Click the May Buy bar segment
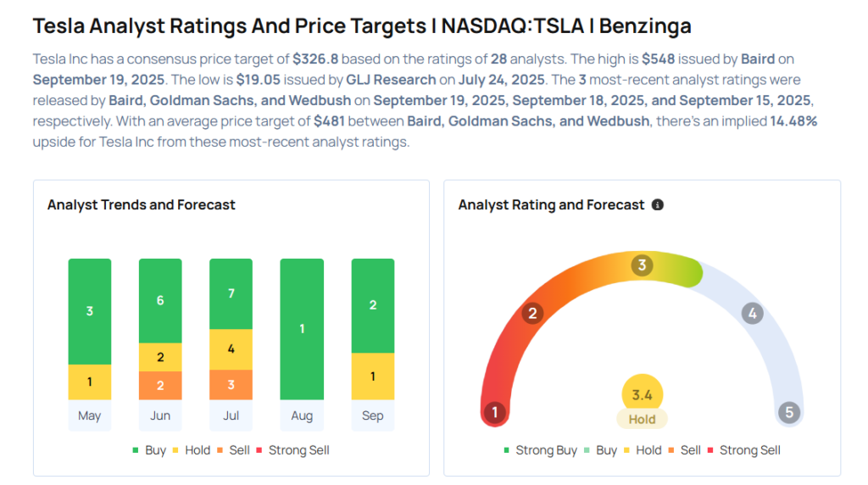The width and height of the screenshot is (868, 485). [x=90, y=311]
